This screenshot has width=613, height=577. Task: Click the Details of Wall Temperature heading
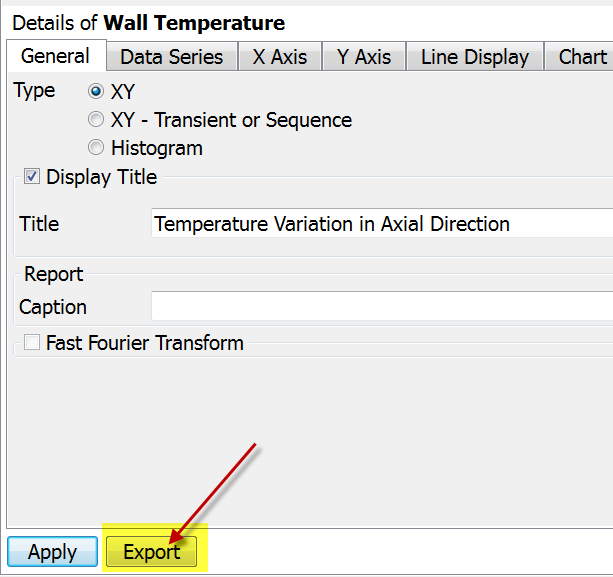149,23
